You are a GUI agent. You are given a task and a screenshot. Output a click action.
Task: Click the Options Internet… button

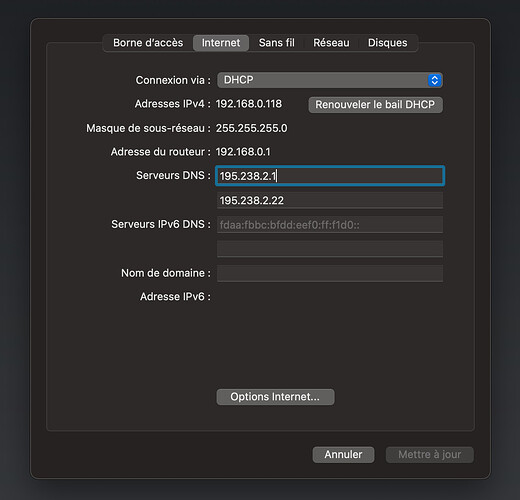[275, 397]
